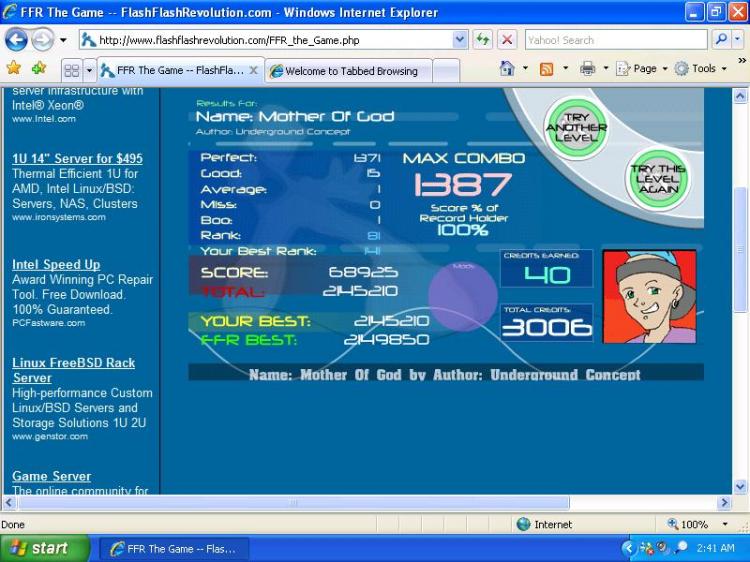750x562 pixels.
Task: Click the Max Combo 1387 value
Action: [x=463, y=185]
